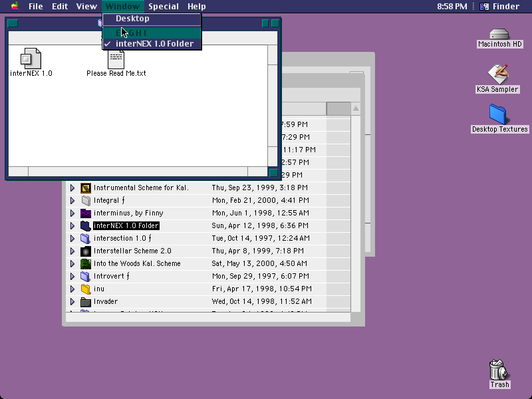Select the intersection 1.0 ƒ folder icon
Image resolution: width=532 pixels, height=399 pixels.
pos(86,238)
